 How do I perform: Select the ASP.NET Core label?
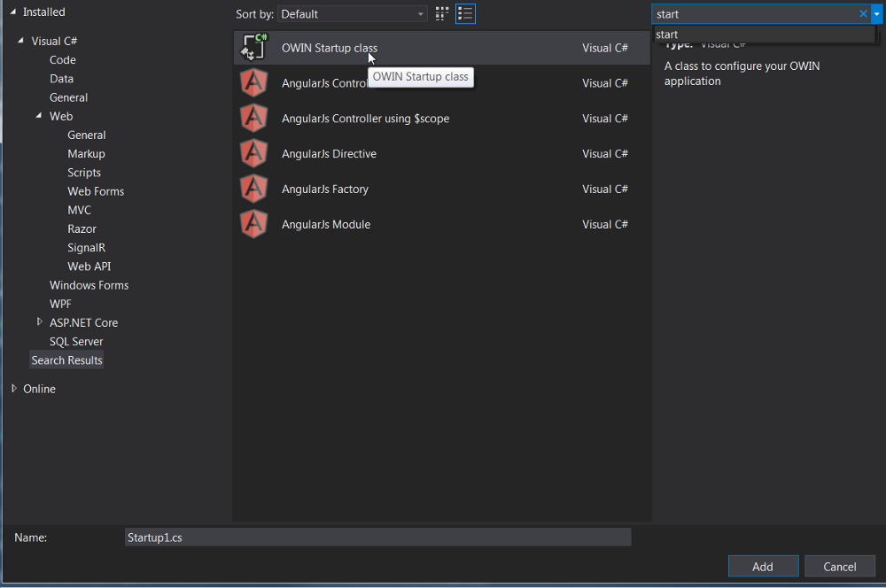[83, 322]
